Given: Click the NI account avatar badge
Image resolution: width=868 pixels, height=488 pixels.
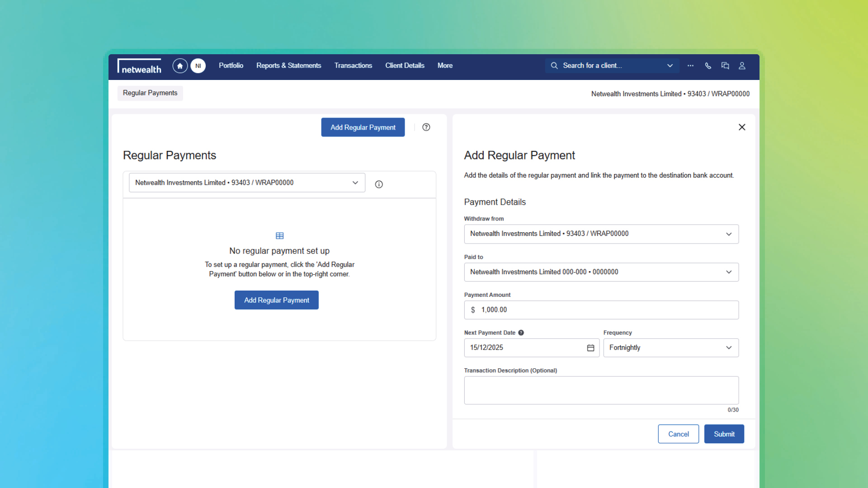Looking at the screenshot, I should pyautogui.click(x=198, y=66).
